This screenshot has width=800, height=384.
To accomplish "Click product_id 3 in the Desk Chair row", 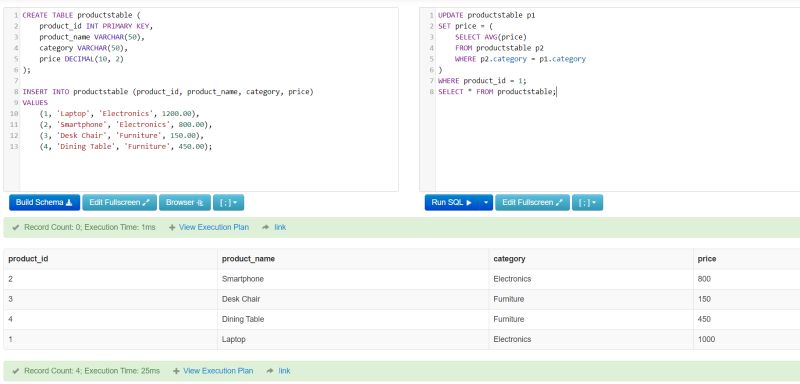I will [11, 299].
